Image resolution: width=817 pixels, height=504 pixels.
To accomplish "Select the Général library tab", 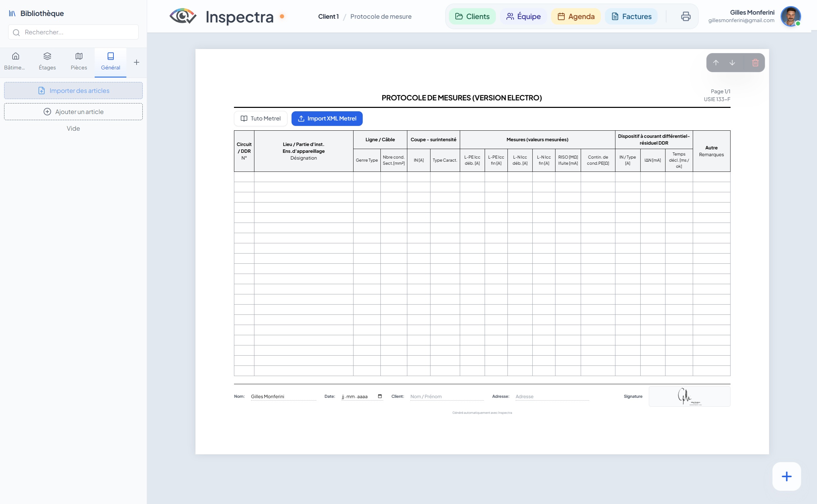I will point(110,61).
